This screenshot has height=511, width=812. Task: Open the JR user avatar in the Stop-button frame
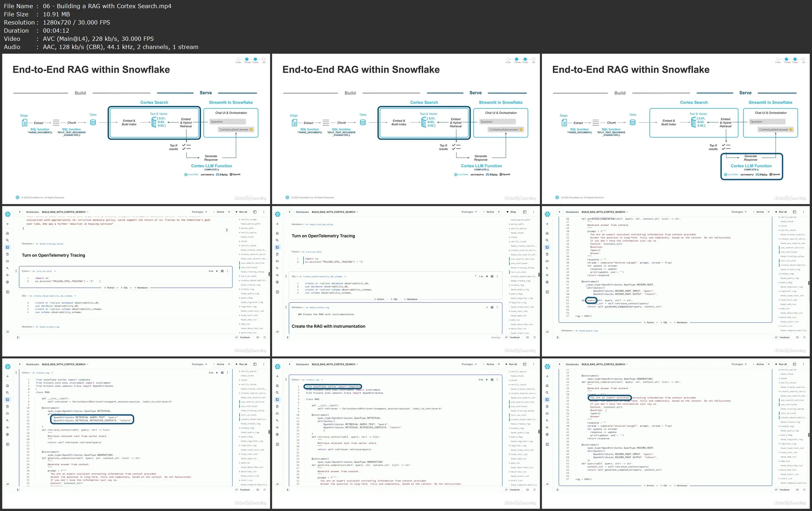277,332
